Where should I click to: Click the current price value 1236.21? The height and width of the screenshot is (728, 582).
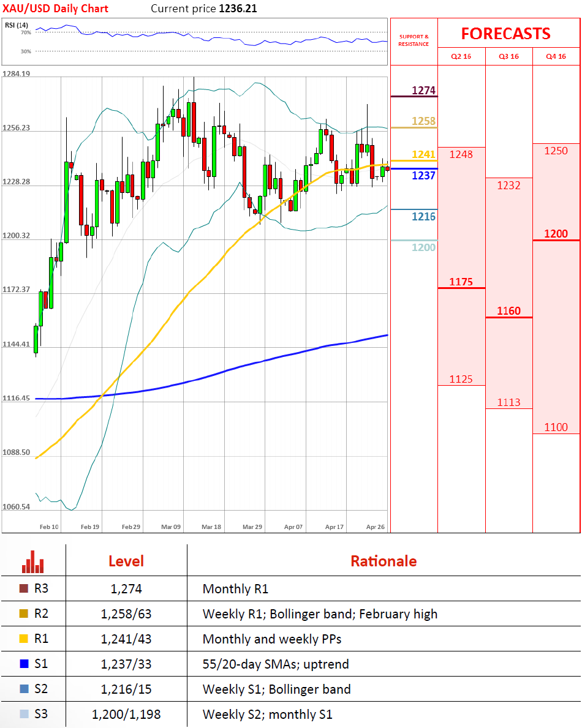tap(238, 9)
